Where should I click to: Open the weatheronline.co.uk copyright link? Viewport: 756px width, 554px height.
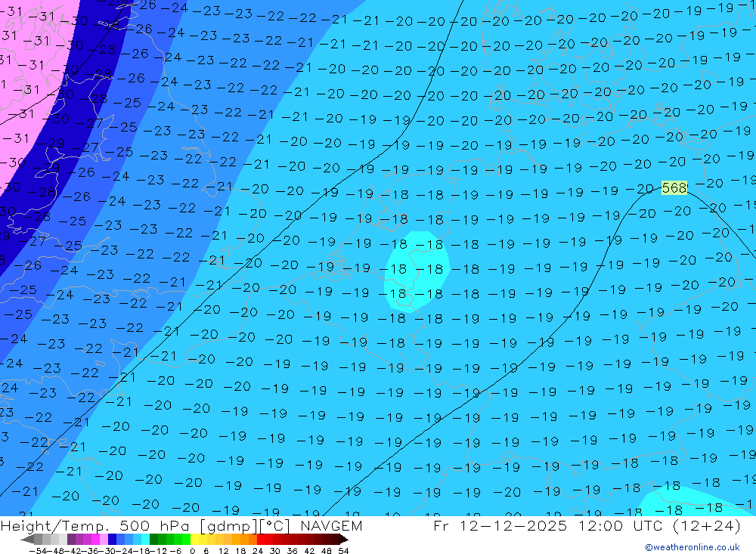(x=692, y=547)
